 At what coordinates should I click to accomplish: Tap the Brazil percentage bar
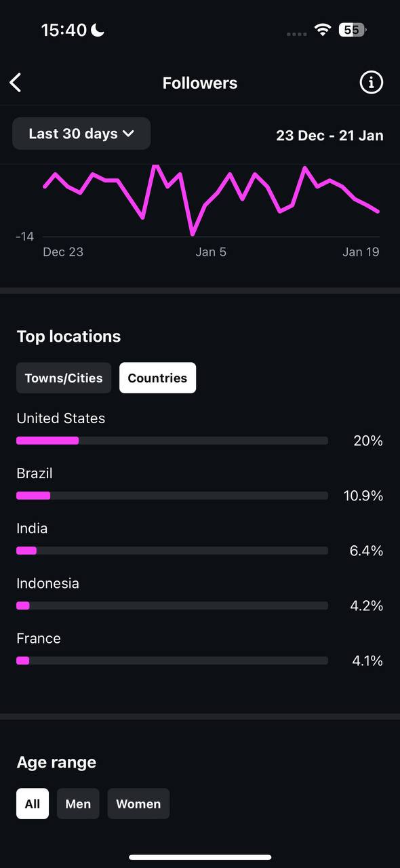tap(172, 496)
